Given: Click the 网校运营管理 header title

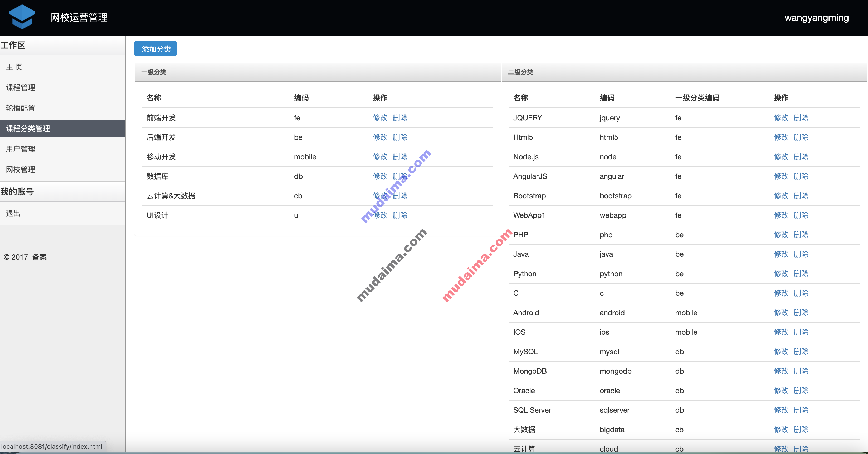Looking at the screenshot, I should point(79,18).
